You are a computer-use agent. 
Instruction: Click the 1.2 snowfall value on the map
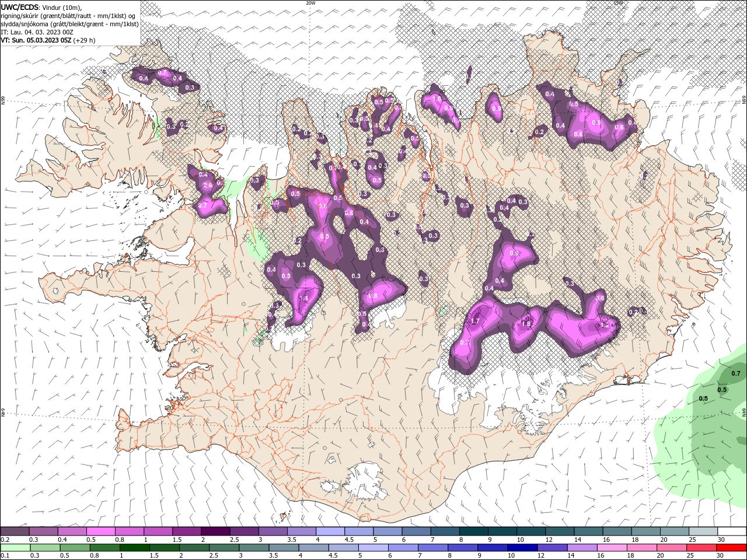pos(605,325)
